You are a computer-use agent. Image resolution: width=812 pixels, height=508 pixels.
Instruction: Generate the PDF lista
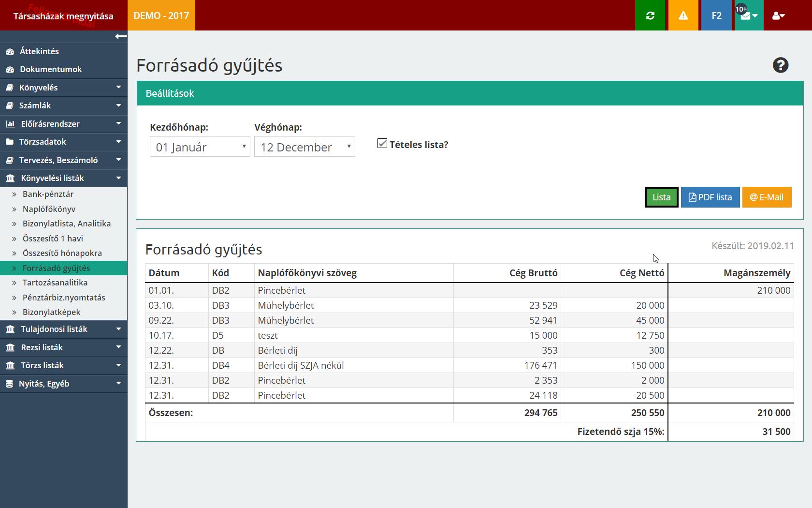click(x=710, y=197)
